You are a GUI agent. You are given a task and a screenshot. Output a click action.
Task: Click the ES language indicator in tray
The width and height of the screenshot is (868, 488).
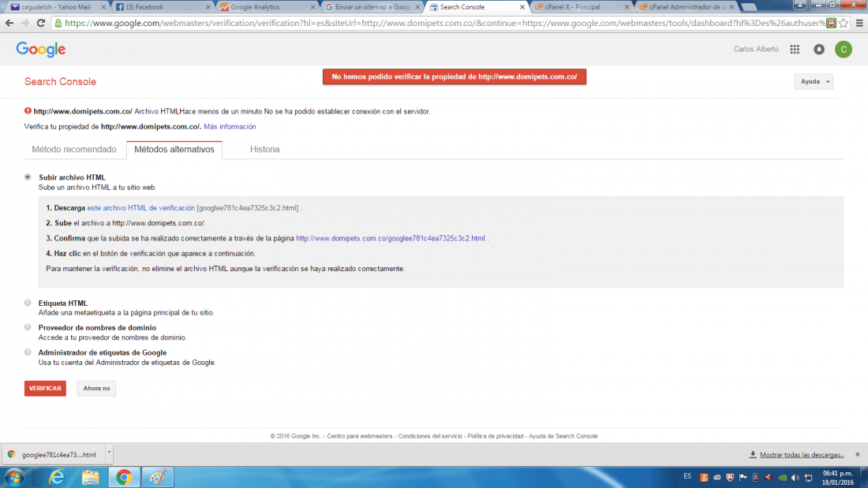pyautogui.click(x=687, y=476)
